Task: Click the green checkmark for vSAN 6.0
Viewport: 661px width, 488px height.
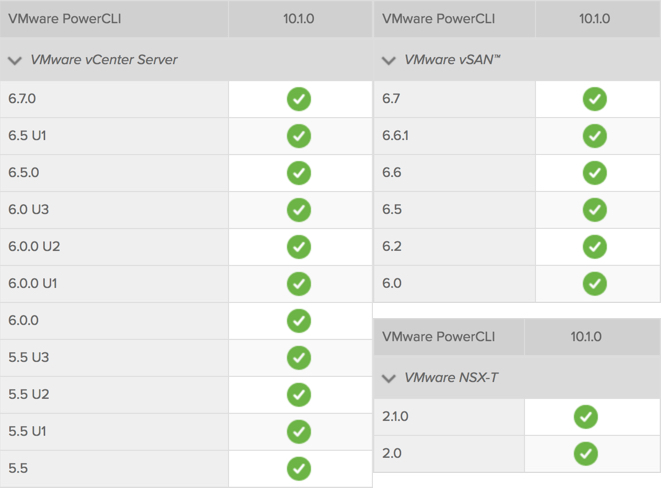Action: click(x=595, y=284)
